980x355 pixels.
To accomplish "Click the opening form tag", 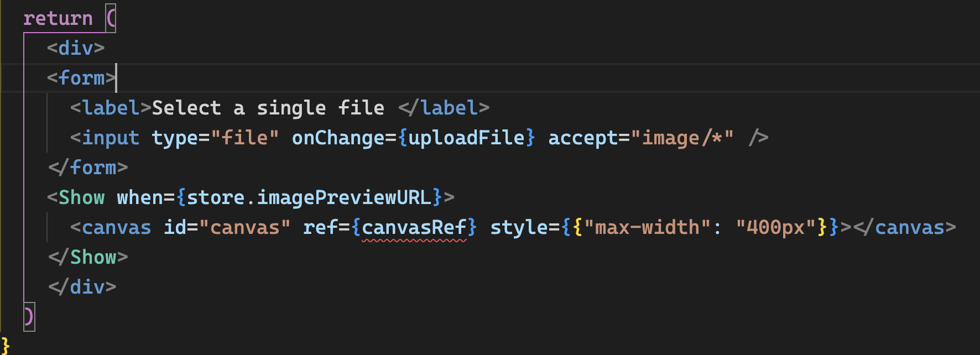I will 81,78.
